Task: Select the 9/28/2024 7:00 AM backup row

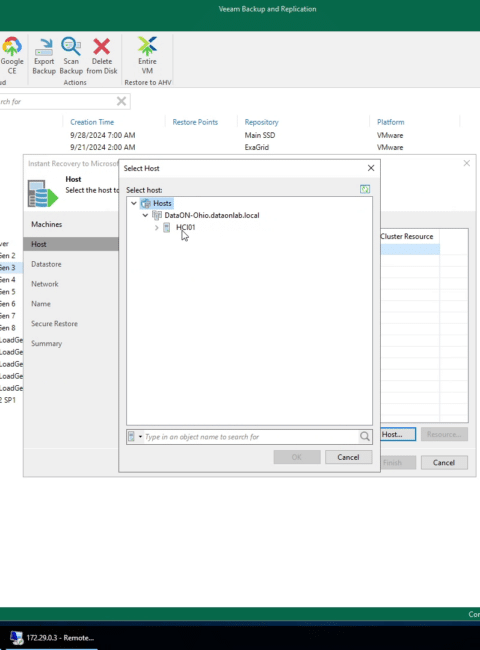Action: click(x=102, y=135)
